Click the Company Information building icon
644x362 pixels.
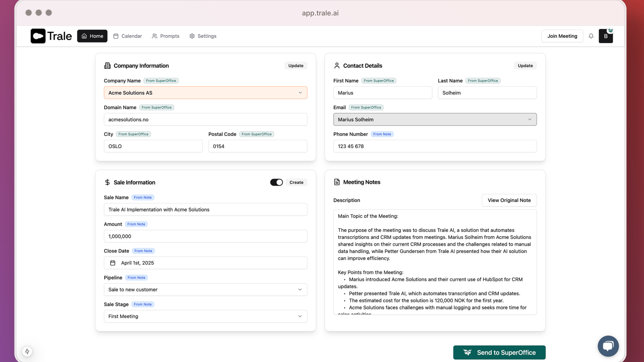[x=107, y=66]
